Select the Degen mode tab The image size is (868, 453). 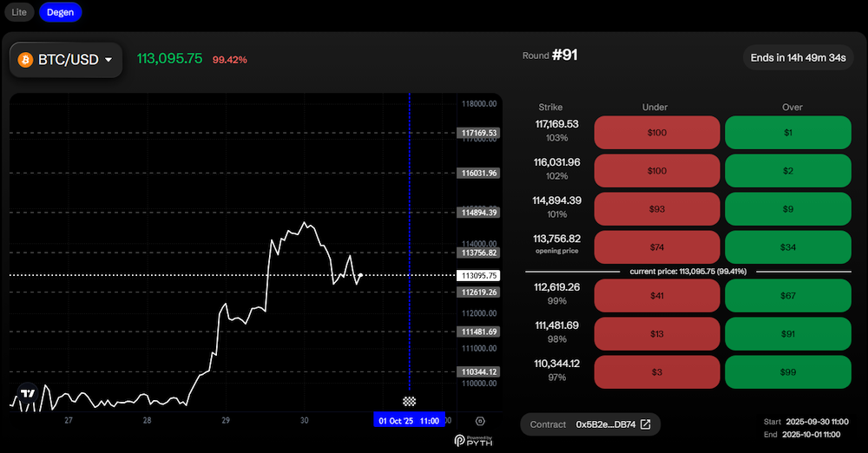pyautogui.click(x=61, y=12)
